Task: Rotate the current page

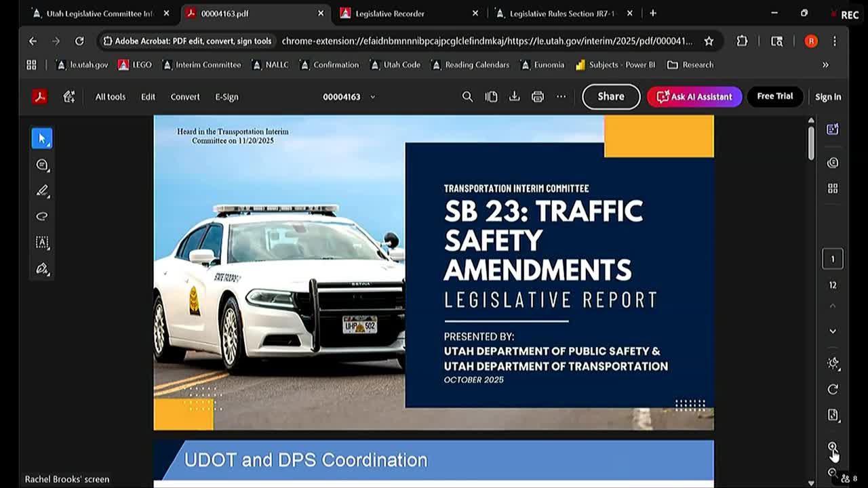Action: pos(833,388)
